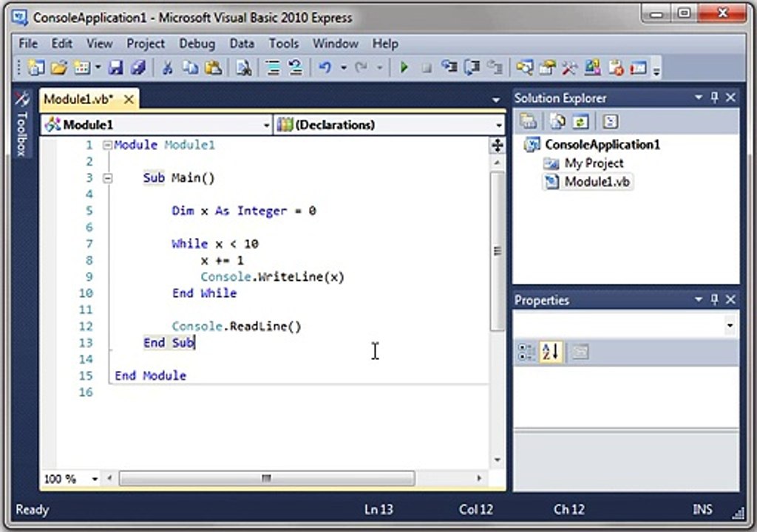Screen dimensions: 757x532
Task: Click the Uncomment selected lines icon
Action: coord(296,67)
